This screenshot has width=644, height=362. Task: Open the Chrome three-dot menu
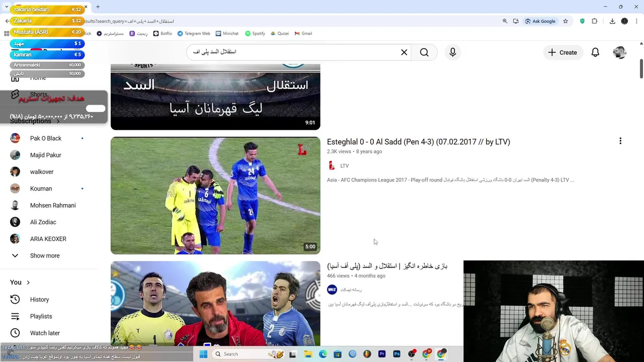(637, 21)
